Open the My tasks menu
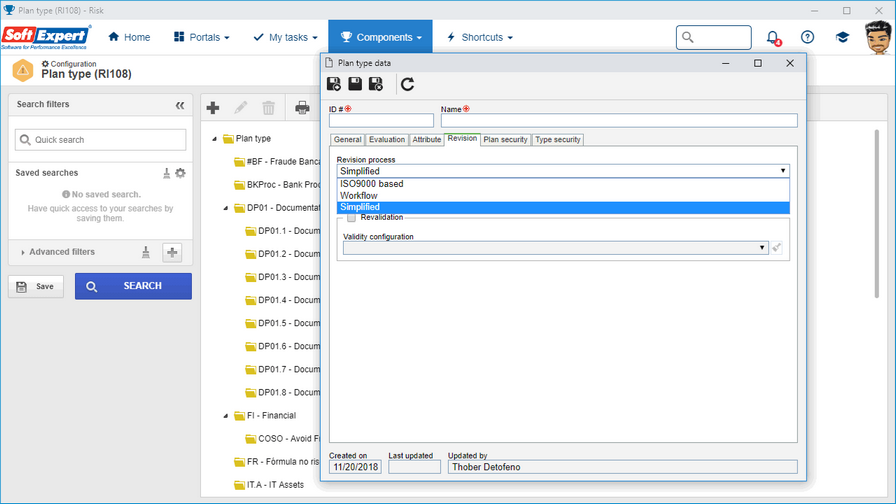This screenshot has width=896, height=504. click(285, 37)
